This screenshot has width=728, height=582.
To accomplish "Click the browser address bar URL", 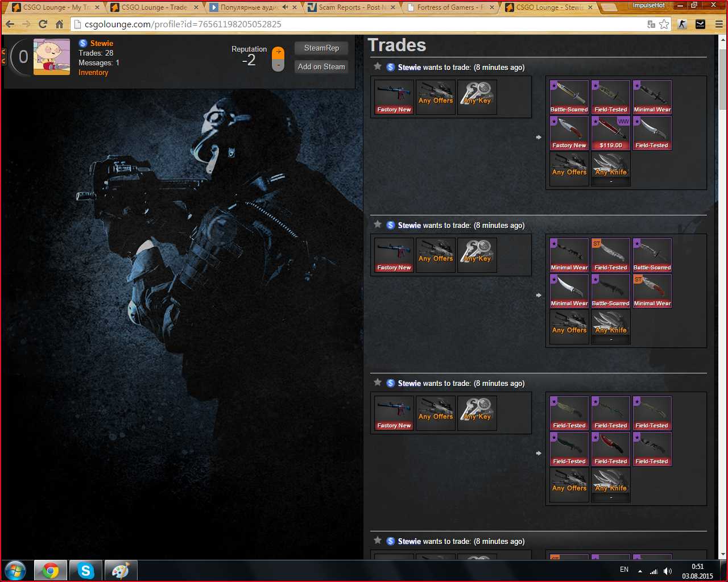I will 182,24.
